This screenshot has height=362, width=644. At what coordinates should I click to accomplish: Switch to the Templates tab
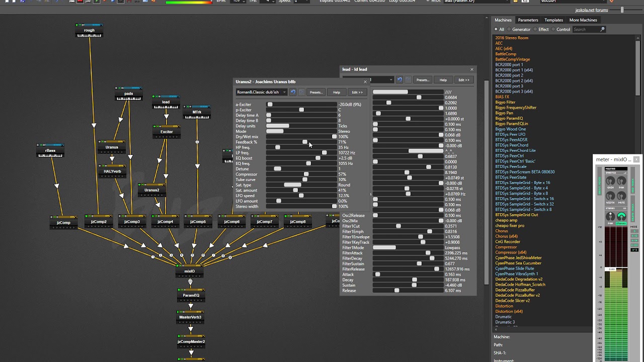pyautogui.click(x=553, y=20)
